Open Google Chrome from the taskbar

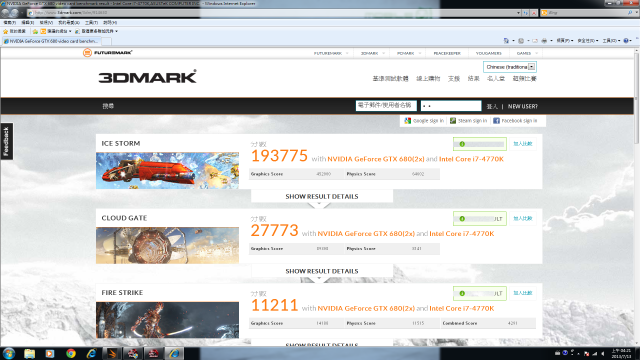point(71,353)
